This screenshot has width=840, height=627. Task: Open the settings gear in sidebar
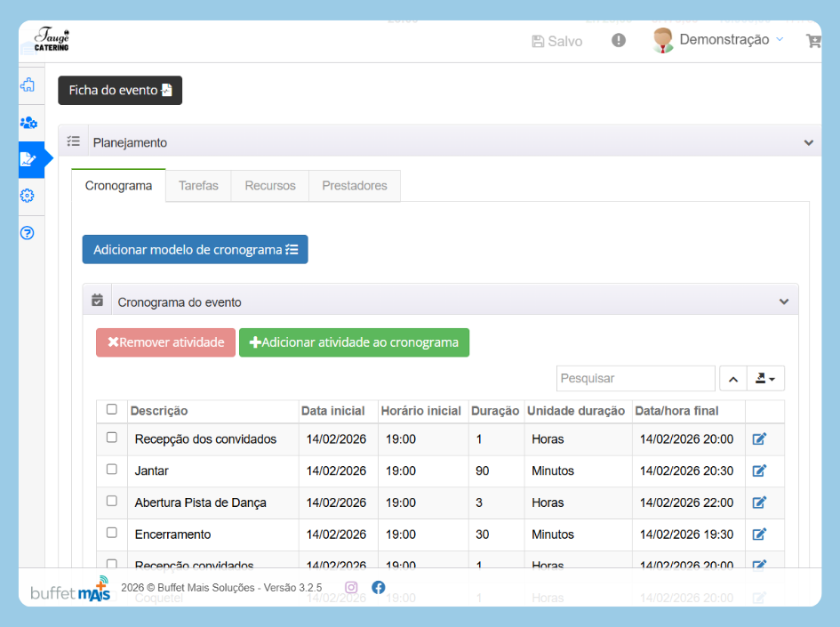[x=28, y=196]
